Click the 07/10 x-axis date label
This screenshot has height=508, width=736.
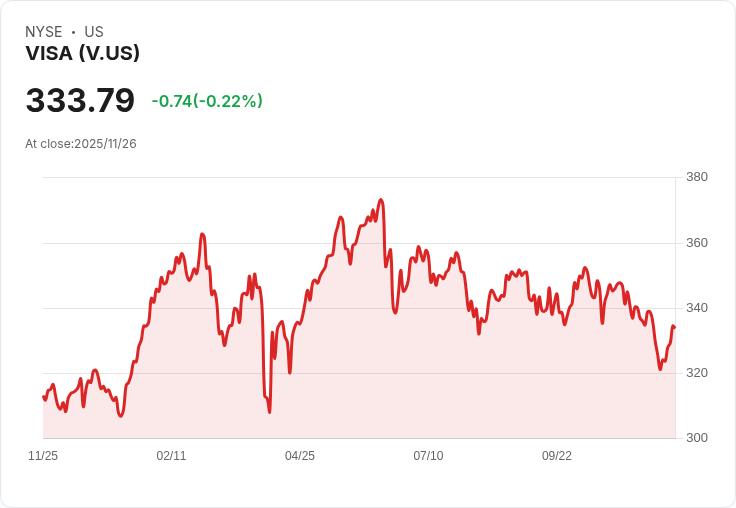[x=428, y=456]
